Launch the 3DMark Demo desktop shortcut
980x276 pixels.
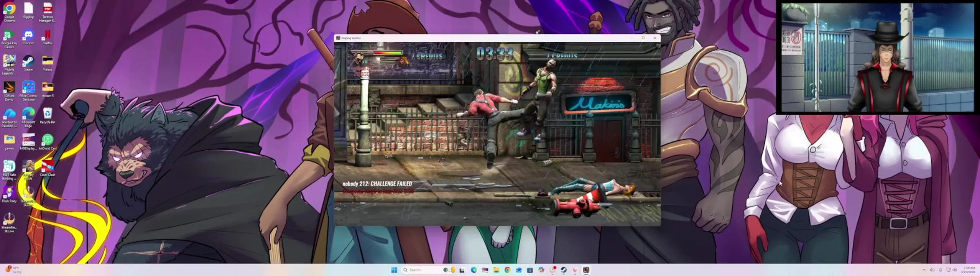click(x=9, y=91)
